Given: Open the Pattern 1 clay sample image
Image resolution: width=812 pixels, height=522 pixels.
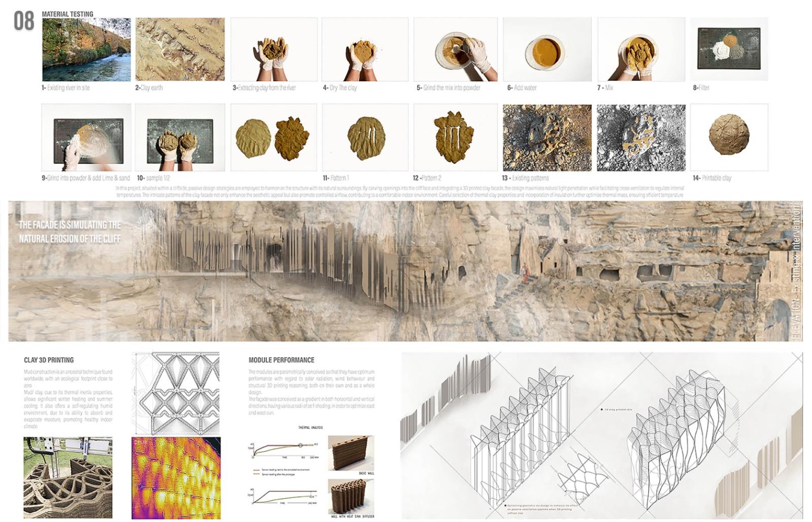Looking at the screenshot, I should click(x=365, y=137).
